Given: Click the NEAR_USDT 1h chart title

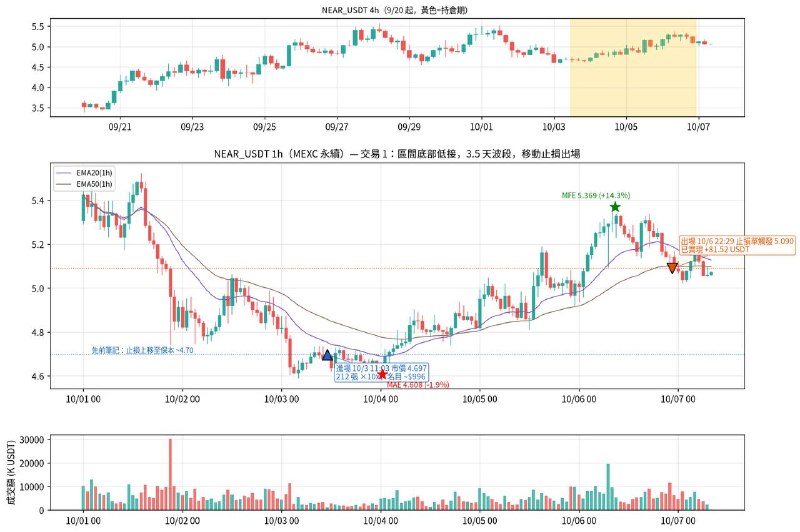Looking at the screenshot, I should [397, 154].
